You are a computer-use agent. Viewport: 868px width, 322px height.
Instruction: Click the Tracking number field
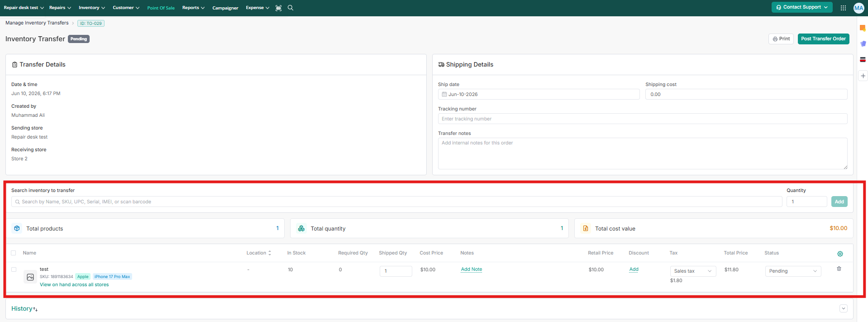[643, 119]
